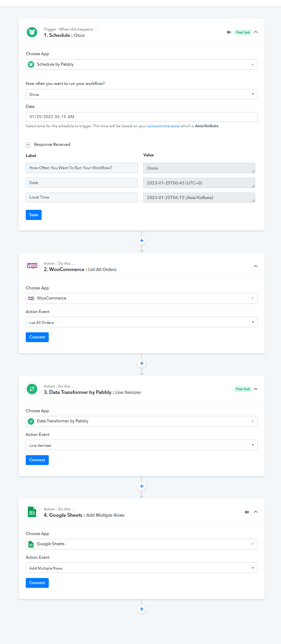The width and height of the screenshot is (281, 644).
Task: Open video tutorial icon in Google Sheets step
Action: pyautogui.click(x=247, y=512)
